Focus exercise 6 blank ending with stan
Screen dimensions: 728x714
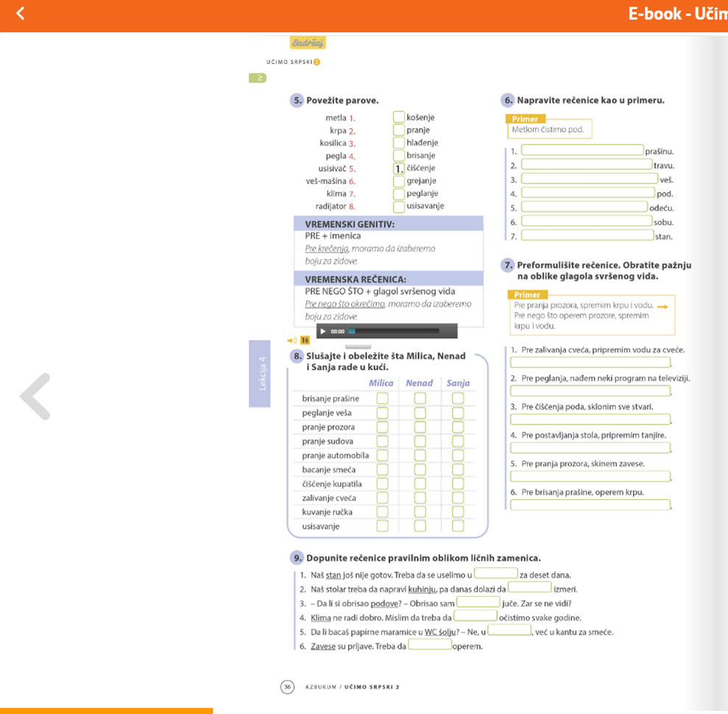[587, 236]
